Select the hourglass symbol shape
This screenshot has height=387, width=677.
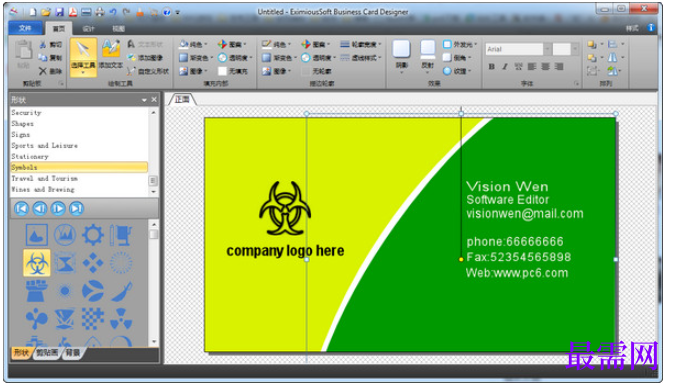click(65, 263)
